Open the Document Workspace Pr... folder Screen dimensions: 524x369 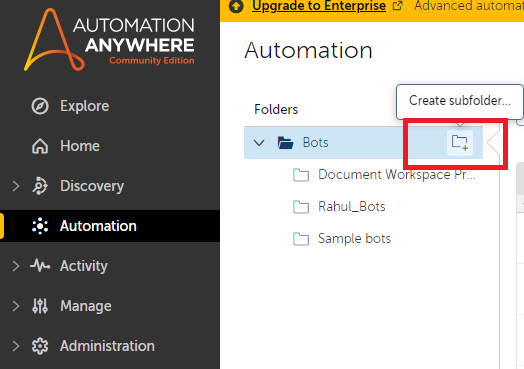[x=397, y=175]
